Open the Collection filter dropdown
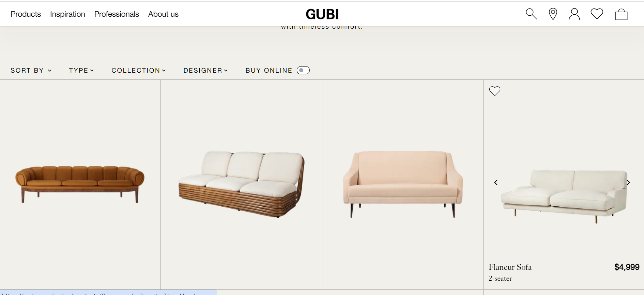 tap(138, 70)
